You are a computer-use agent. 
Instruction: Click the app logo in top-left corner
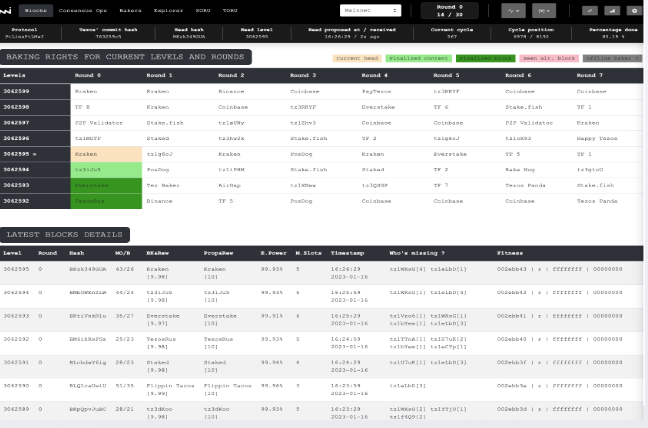[x=6, y=11]
